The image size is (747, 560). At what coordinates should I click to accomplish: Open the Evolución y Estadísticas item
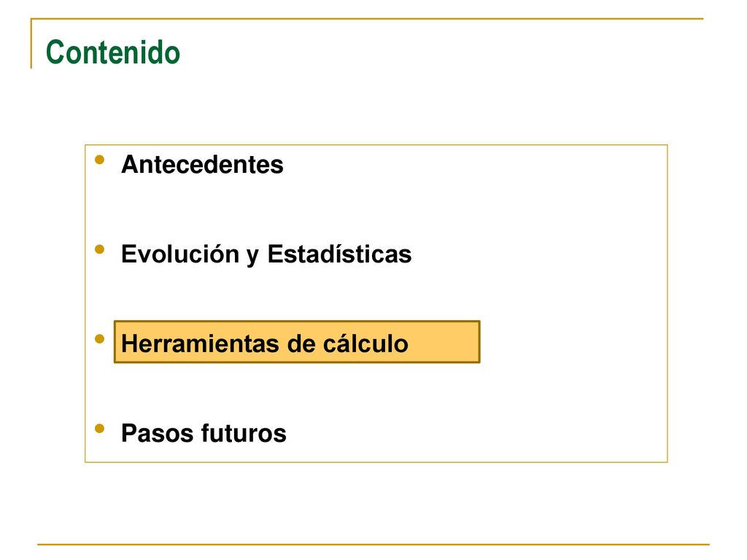[x=266, y=254]
